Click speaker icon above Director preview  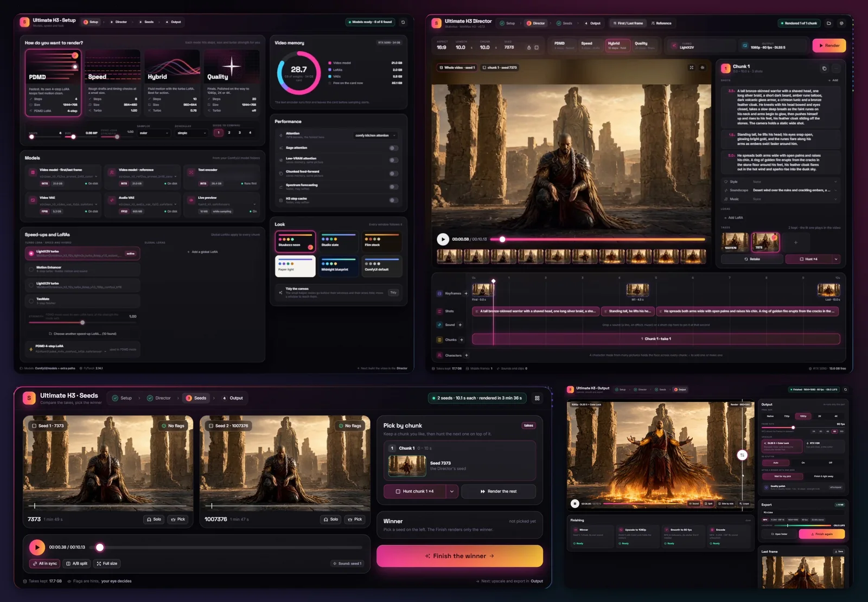[x=703, y=68]
